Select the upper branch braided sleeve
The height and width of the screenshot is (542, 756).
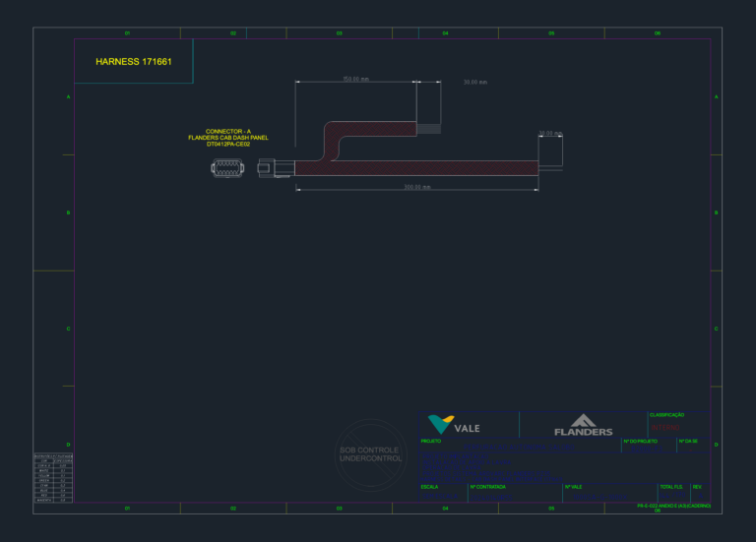[371, 129]
